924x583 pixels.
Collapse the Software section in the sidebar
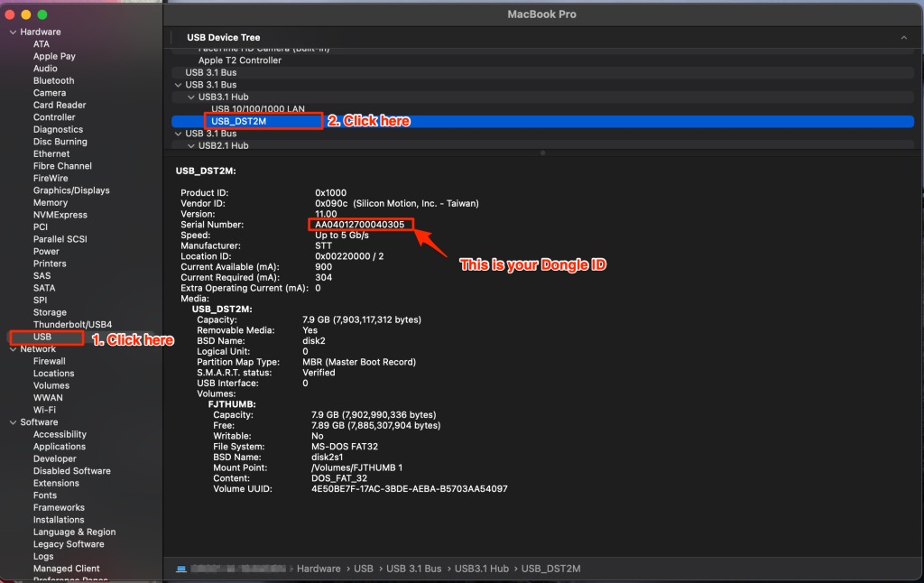[13, 422]
